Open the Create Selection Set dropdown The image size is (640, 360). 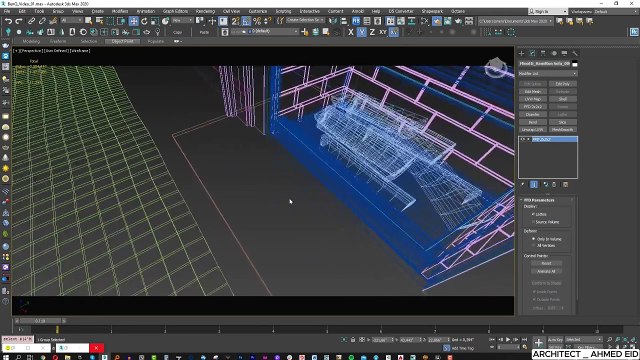coord(305,20)
